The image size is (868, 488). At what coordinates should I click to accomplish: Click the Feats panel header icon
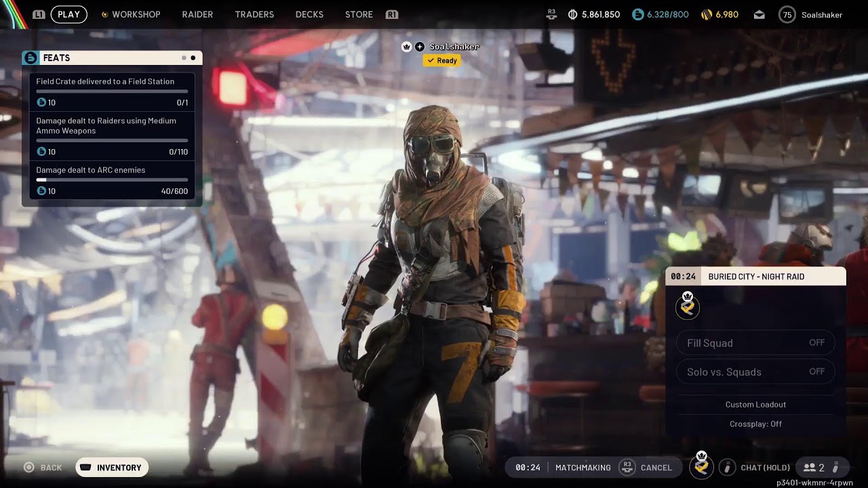(31, 58)
